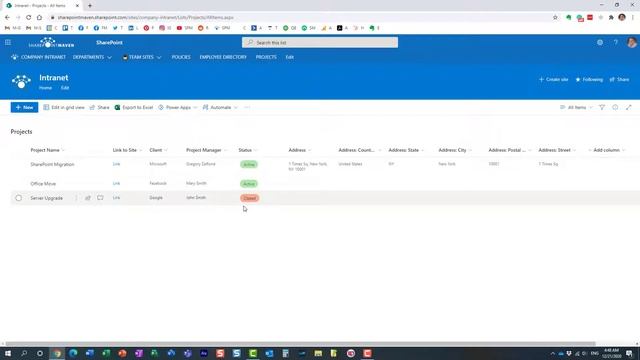640x360 pixels.
Task: Open the Link for SharePoint Migration
Action: tap(116, 164)
